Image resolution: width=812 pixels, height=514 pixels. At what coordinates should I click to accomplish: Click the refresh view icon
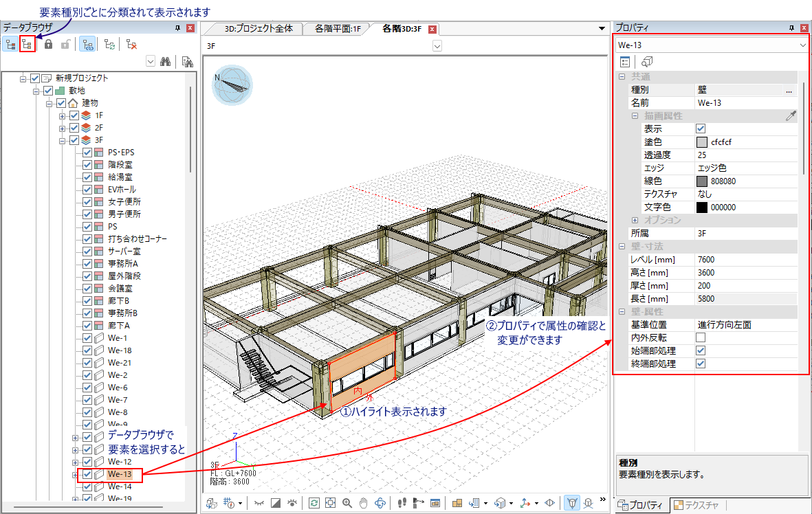click(314, 503)
